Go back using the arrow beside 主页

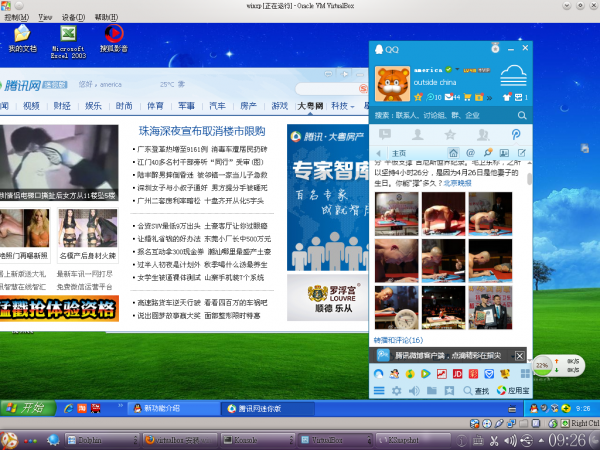click(x=378, y=153)
